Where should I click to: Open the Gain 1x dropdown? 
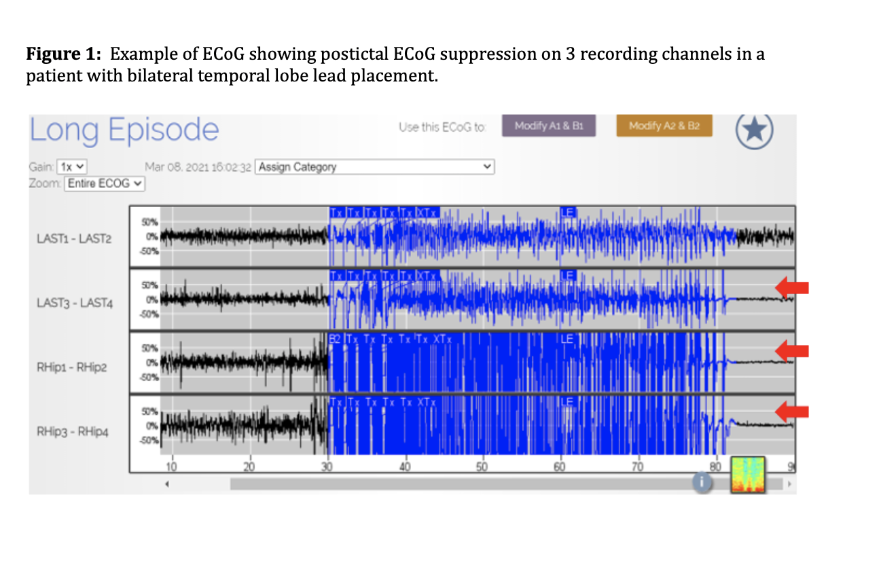pyautogui.click(x=72, y=167)
